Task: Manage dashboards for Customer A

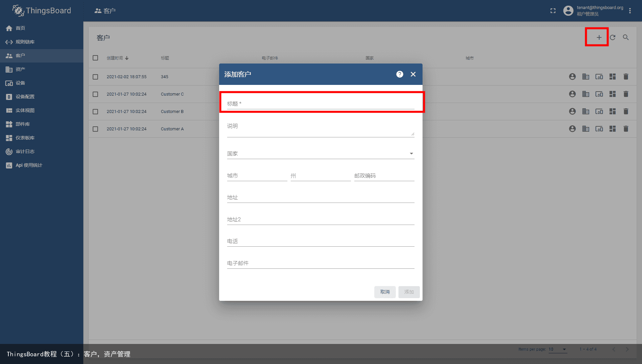Action: pos(613,129)
